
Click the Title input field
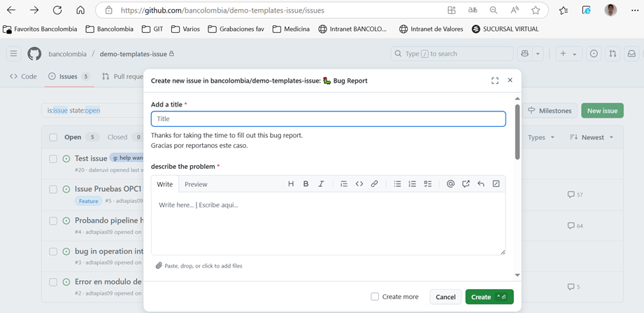[x=328, y=119]
